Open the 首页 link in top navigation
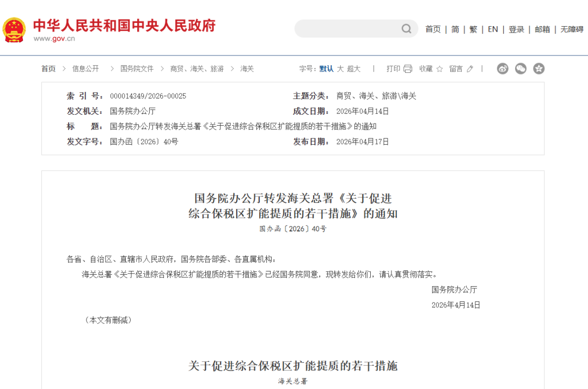Screen dimensions: 588x389 coord(433,29)
